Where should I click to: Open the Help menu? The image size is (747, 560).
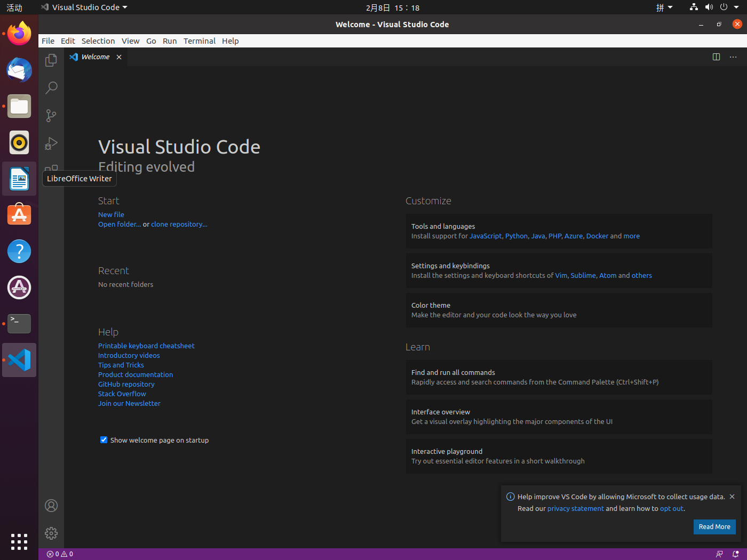(x=231, y=41)
